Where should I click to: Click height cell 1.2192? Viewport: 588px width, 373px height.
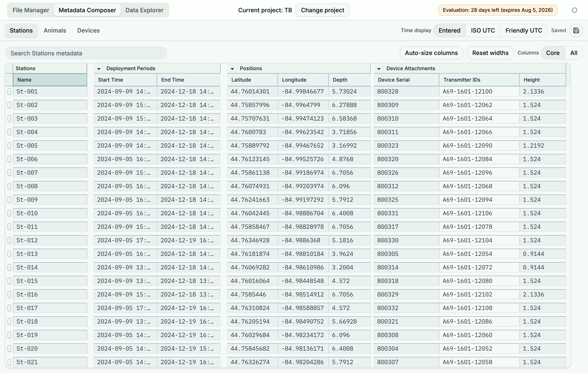point(543,145)
